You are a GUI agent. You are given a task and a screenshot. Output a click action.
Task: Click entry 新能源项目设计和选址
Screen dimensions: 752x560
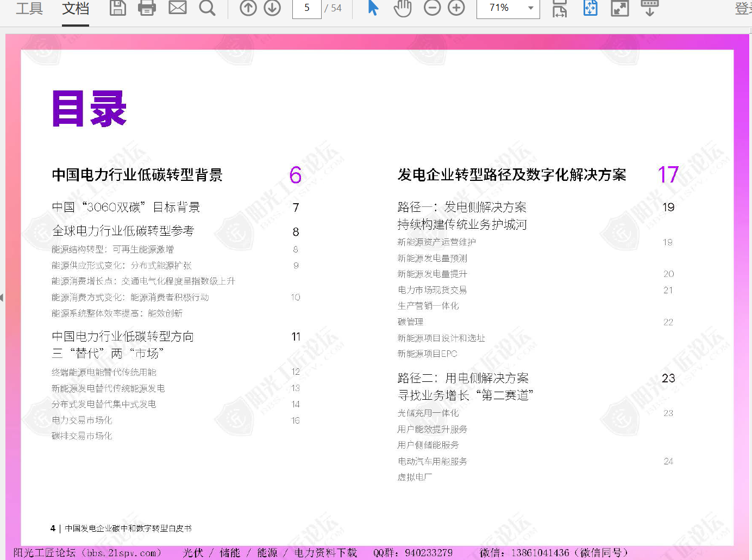(441, 338)
